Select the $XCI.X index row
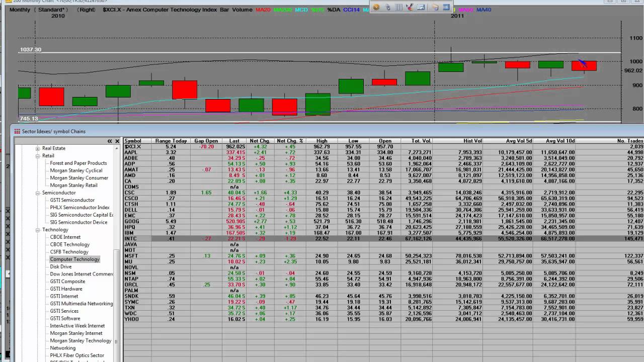 (384, 147)
